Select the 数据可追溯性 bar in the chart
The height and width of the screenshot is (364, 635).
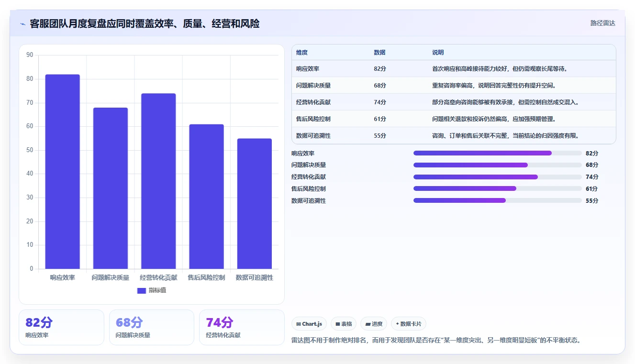(x=254, y=204)
